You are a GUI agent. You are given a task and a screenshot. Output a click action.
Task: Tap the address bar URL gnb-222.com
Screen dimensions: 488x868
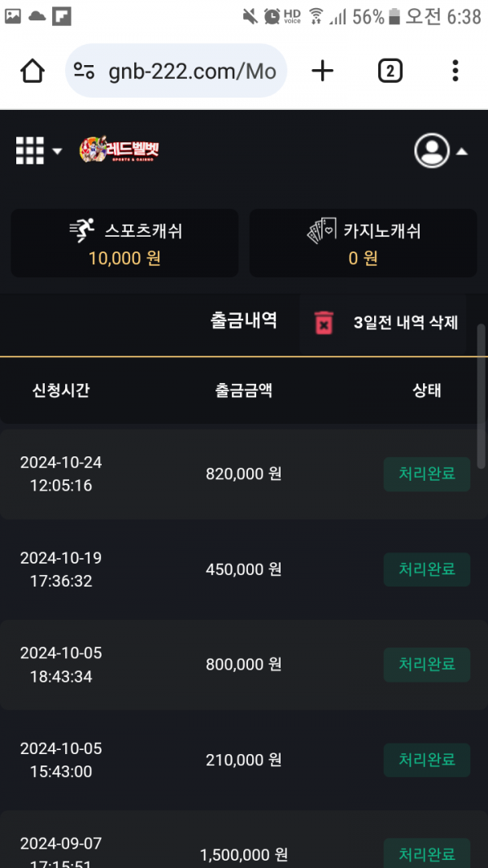point(192,72)
